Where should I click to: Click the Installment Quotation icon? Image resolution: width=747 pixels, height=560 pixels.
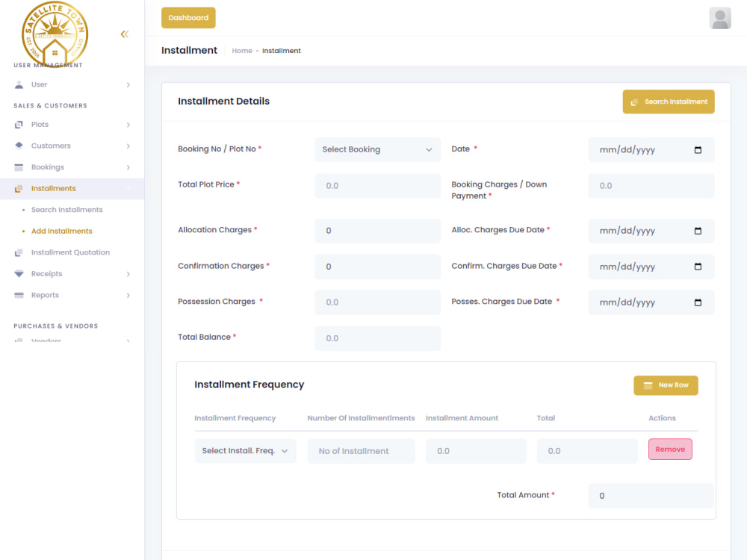coord(19,252)
